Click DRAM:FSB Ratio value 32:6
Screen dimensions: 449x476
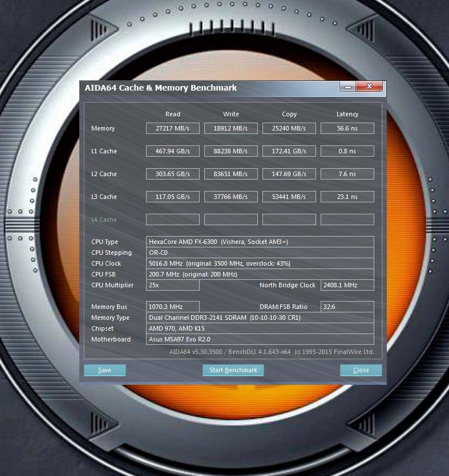347,307
